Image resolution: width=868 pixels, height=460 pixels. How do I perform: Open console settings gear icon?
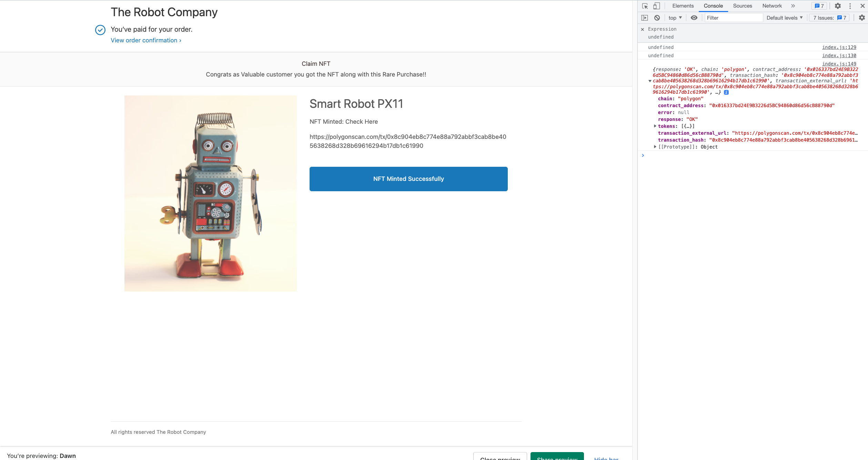tap(862, 18)
